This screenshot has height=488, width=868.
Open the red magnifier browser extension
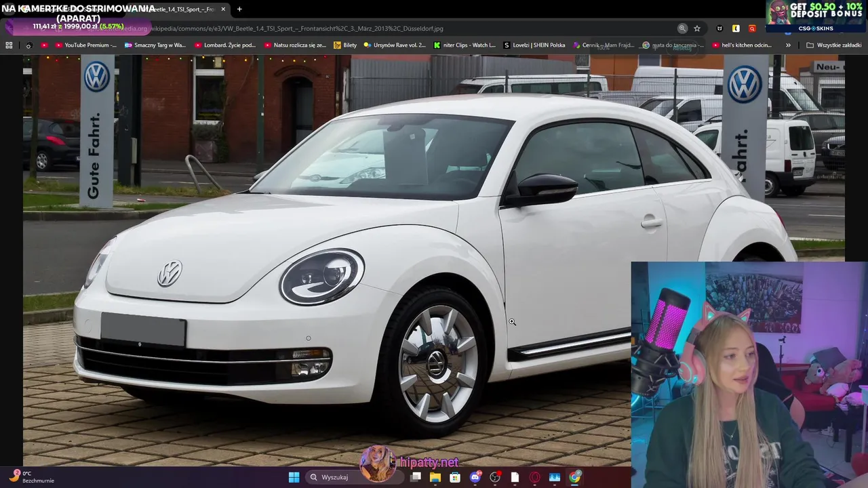pos(752,28)
